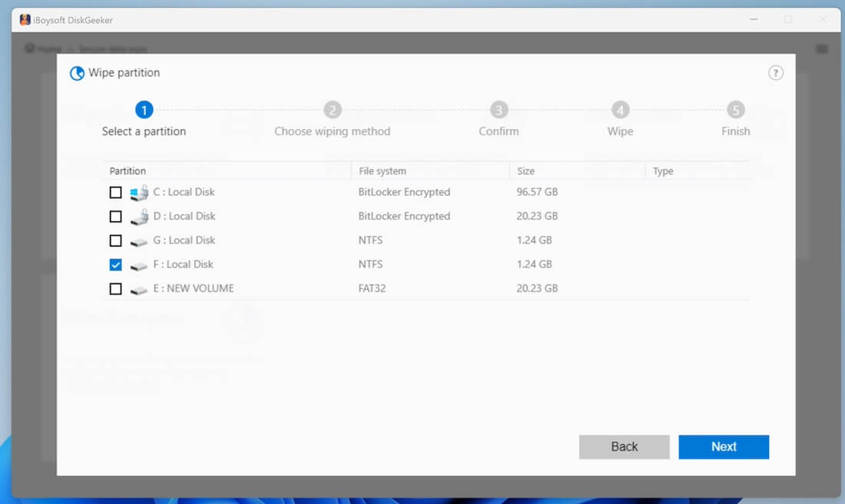Image resolution: width=845 pixels, height=504 pixels.
Task: Click the 'Choose wiping method' step label
Action: [x=333, y=131]
